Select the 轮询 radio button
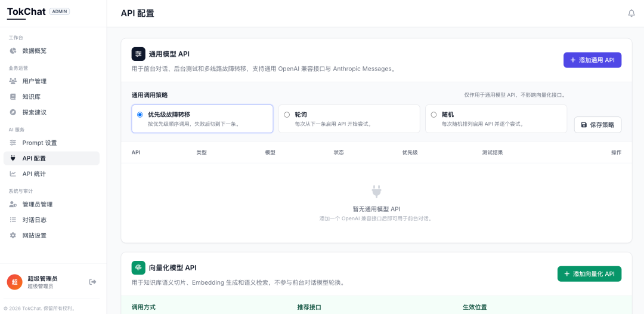The width and height of the screenshot is (644, 314). 287,115
